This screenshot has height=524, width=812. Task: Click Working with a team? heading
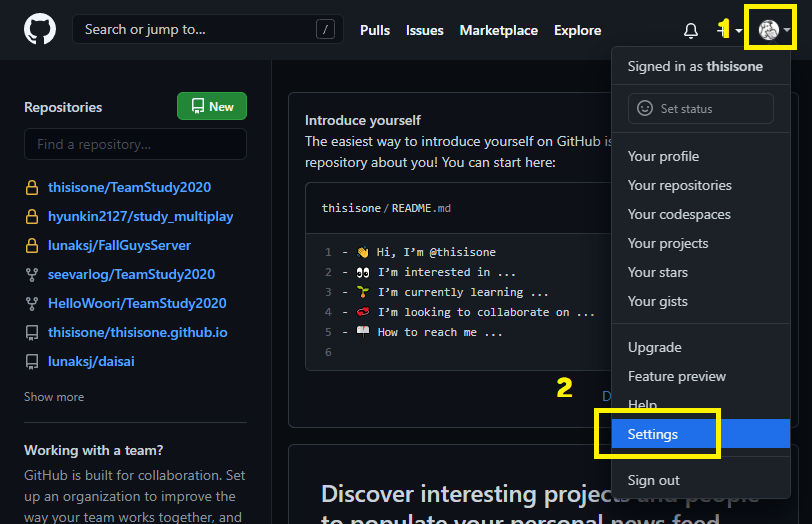tap(94, 450)
